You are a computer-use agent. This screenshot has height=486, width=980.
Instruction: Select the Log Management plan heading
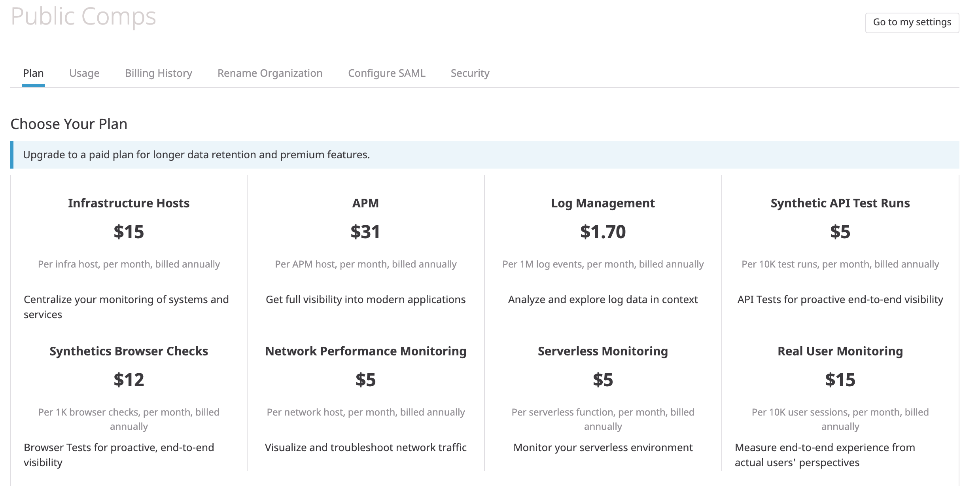[x=603, y=203]
